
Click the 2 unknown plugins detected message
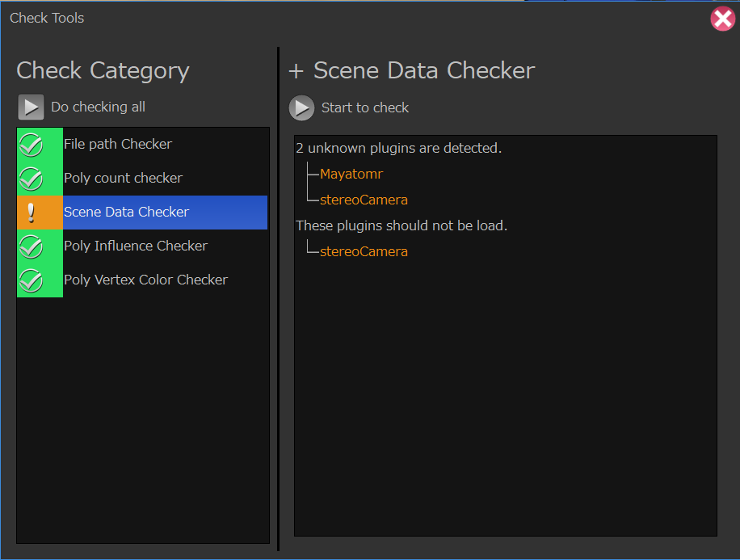pyautogui.click(x=398, y=149)
